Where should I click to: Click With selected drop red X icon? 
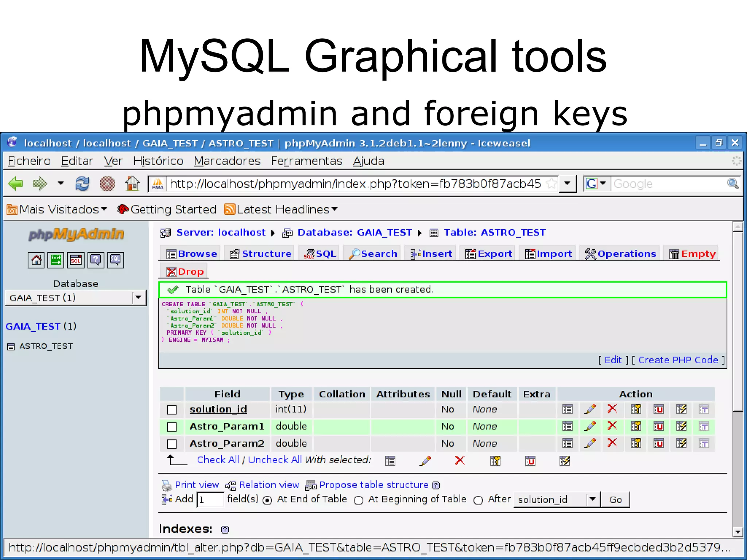point(460,461)
